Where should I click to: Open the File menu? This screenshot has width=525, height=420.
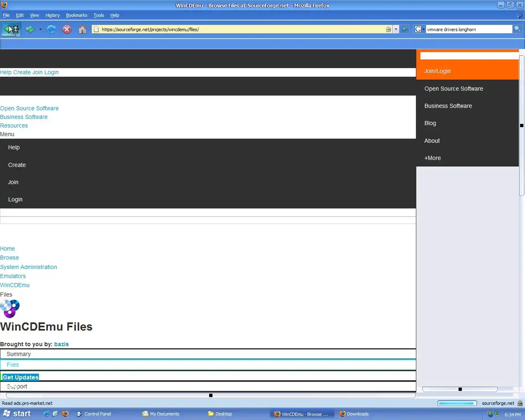coord(6,15)
